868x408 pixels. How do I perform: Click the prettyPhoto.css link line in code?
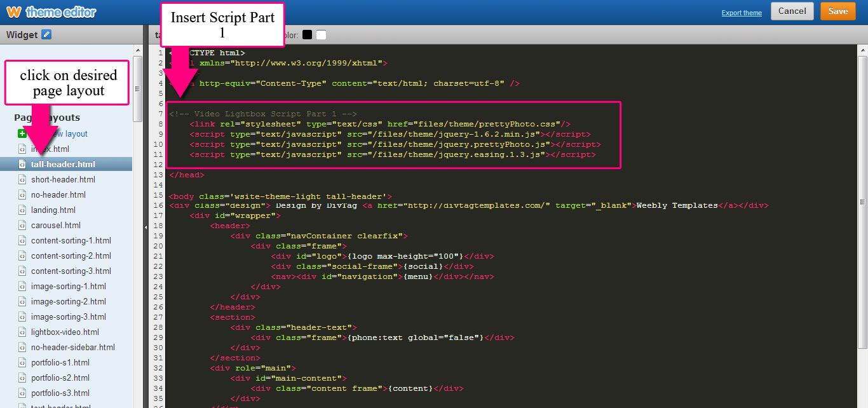(380, 124)
